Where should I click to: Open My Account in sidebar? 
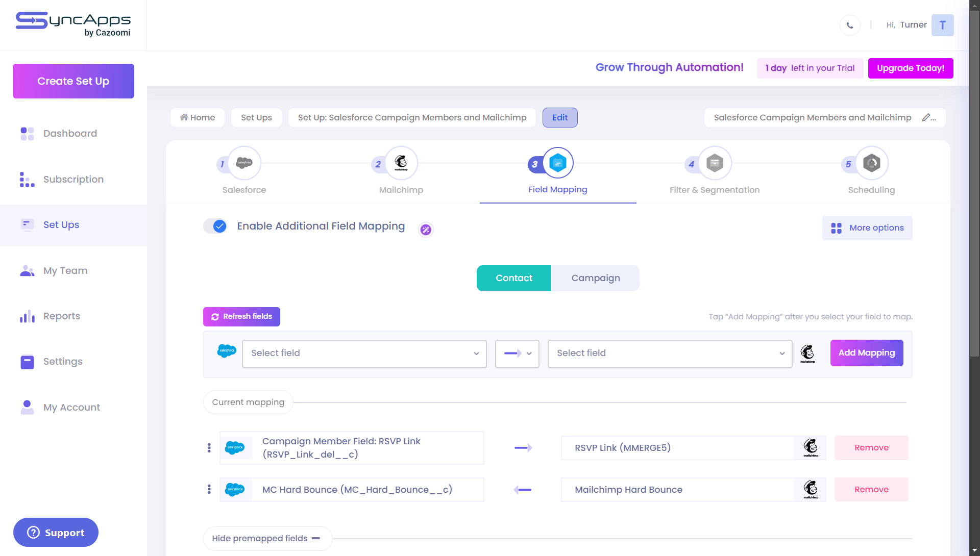71,408
